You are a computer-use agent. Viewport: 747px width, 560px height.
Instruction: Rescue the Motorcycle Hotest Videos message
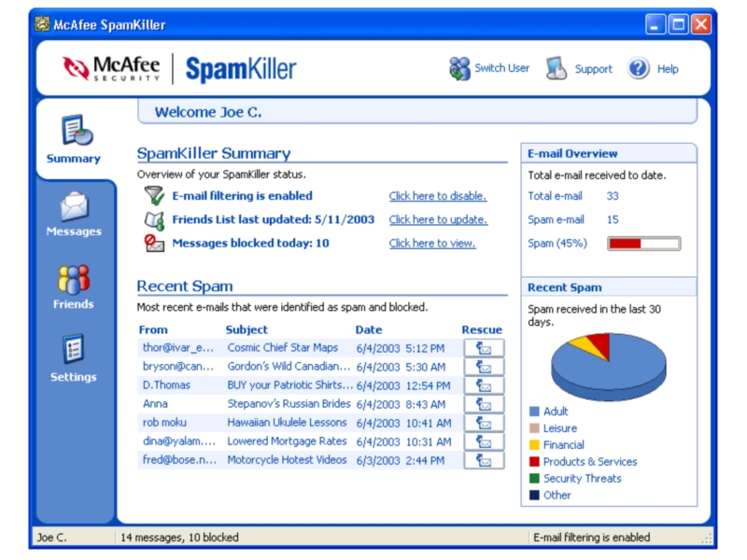[484, 460]
